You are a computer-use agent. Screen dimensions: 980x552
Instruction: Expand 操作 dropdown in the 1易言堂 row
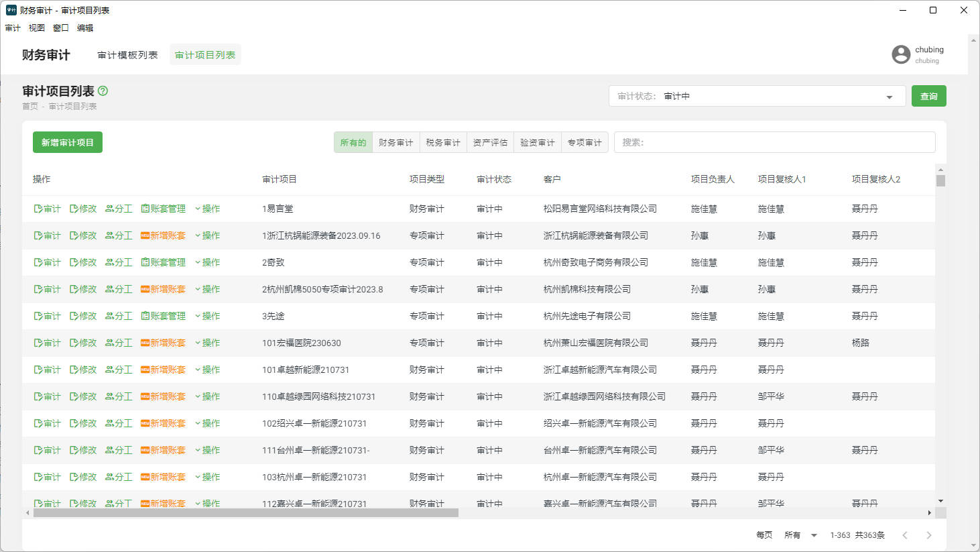click(x=208, y=209)
